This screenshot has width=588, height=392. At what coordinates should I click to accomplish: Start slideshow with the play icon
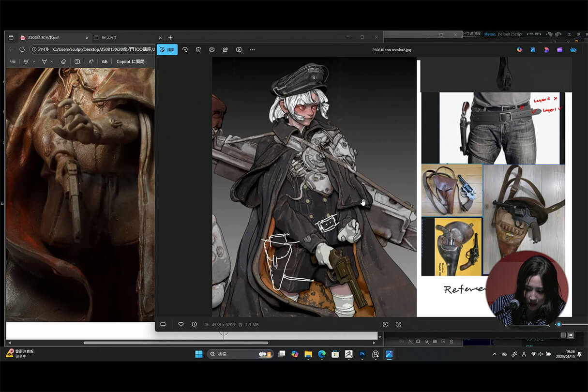239,50
